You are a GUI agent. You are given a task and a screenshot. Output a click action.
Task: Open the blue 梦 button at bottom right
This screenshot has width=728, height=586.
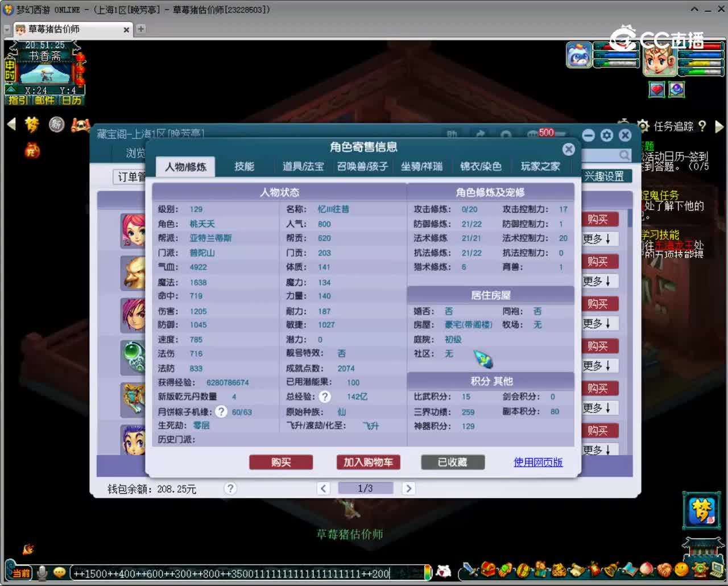[x=701, y=511]
